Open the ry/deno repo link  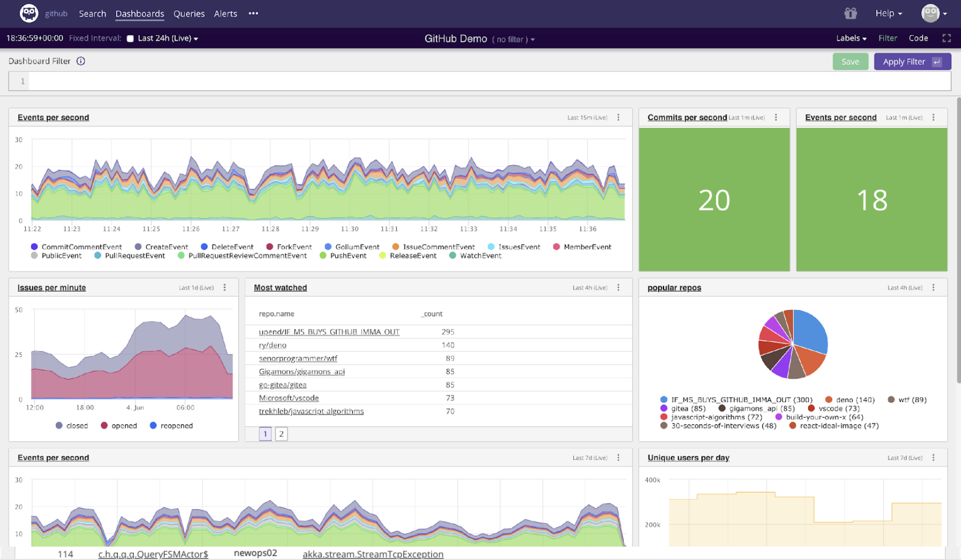(x=272, y=345)
